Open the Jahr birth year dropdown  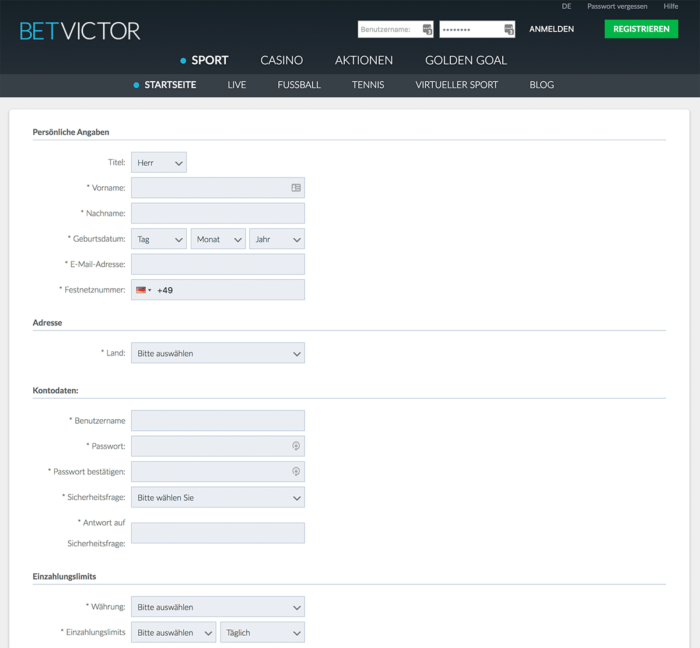pos(277,239)
